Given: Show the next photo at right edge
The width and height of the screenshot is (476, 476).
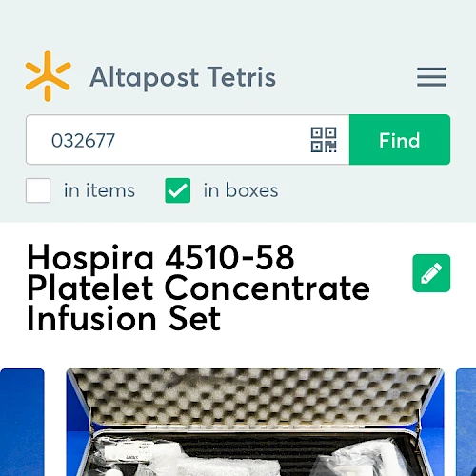Looking at the screenshot, I should [x=466, y=422].
